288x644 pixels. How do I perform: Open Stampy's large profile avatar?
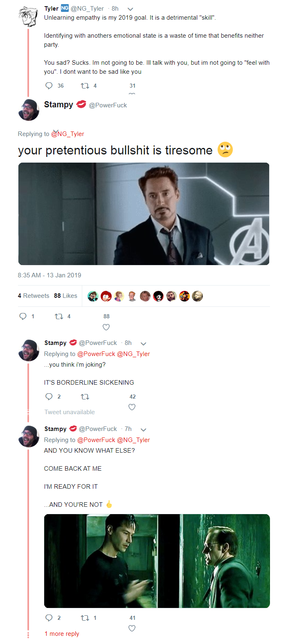click(29, 109)
